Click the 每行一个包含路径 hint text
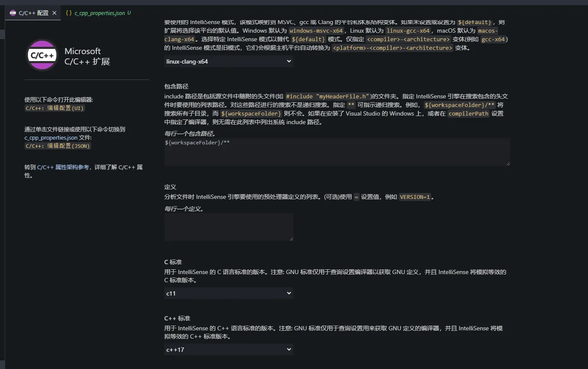The height and width of the screenshot is (369, 588). click(190, 134)
